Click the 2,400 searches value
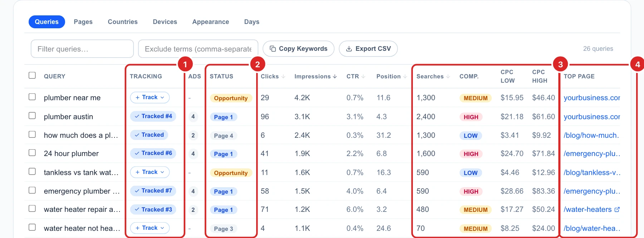644x238 pixels. click(x=426, y=117)
